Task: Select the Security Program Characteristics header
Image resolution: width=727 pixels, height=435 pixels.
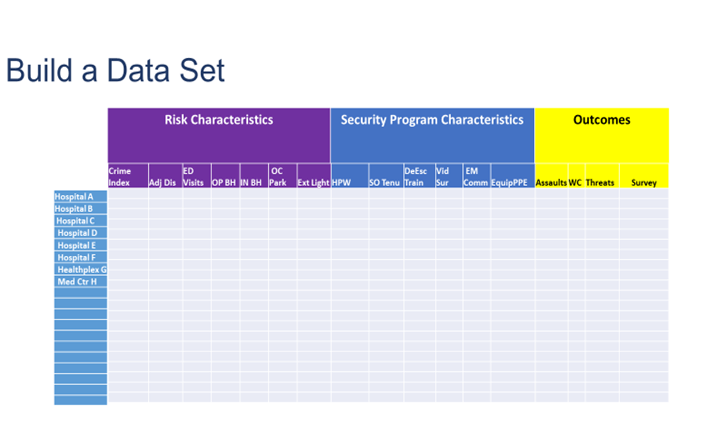Action: [432, 135]
